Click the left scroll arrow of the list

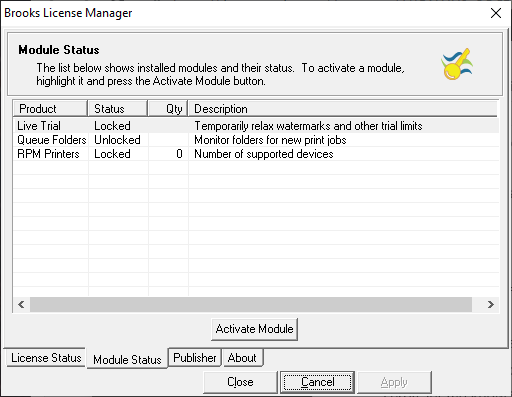(21, 305)
